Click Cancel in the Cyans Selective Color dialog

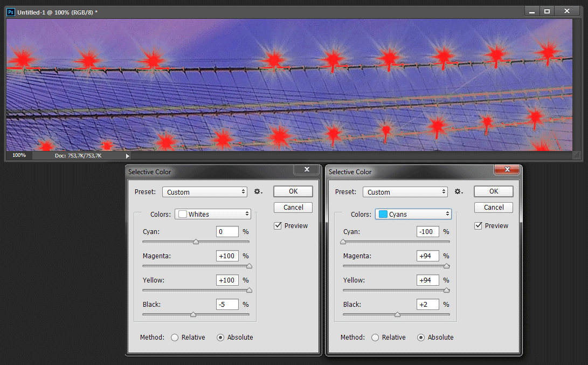point(494,208)
